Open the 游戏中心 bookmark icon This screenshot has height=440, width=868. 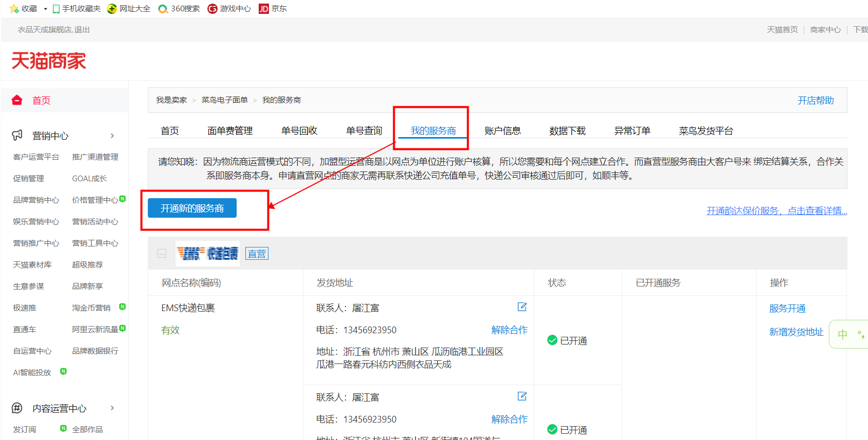click(x=213, y=9)
